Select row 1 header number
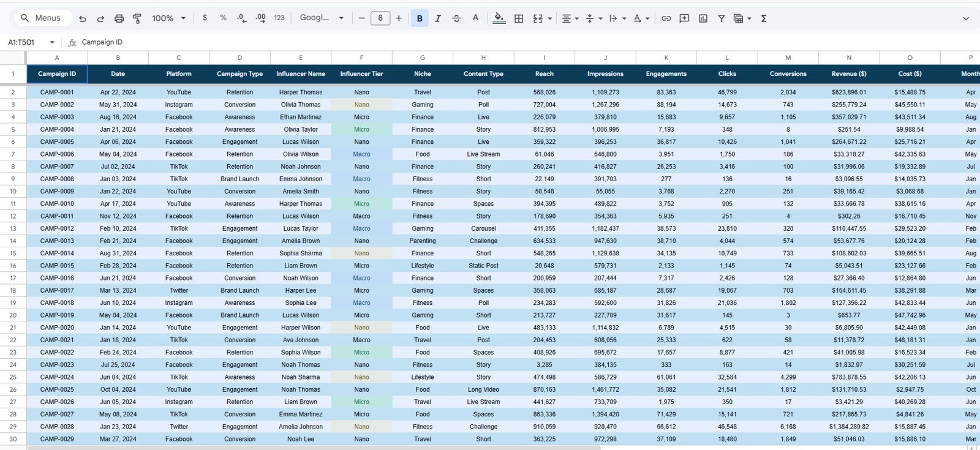 tap(13, 74)
